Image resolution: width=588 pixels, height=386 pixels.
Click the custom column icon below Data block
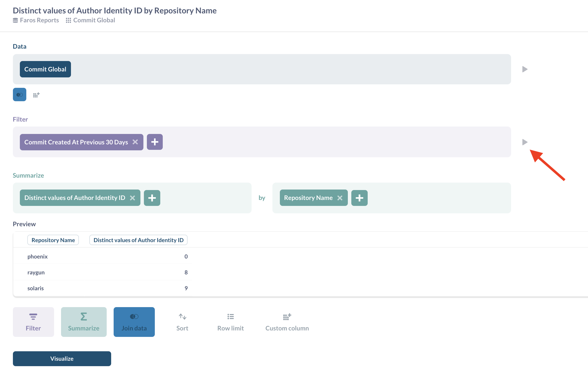(x=36, y=95)
